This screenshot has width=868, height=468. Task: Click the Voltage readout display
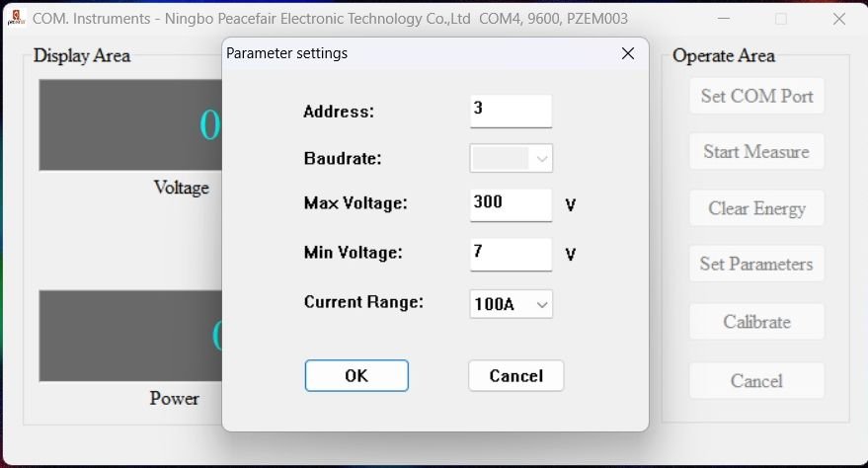[130, 125]
